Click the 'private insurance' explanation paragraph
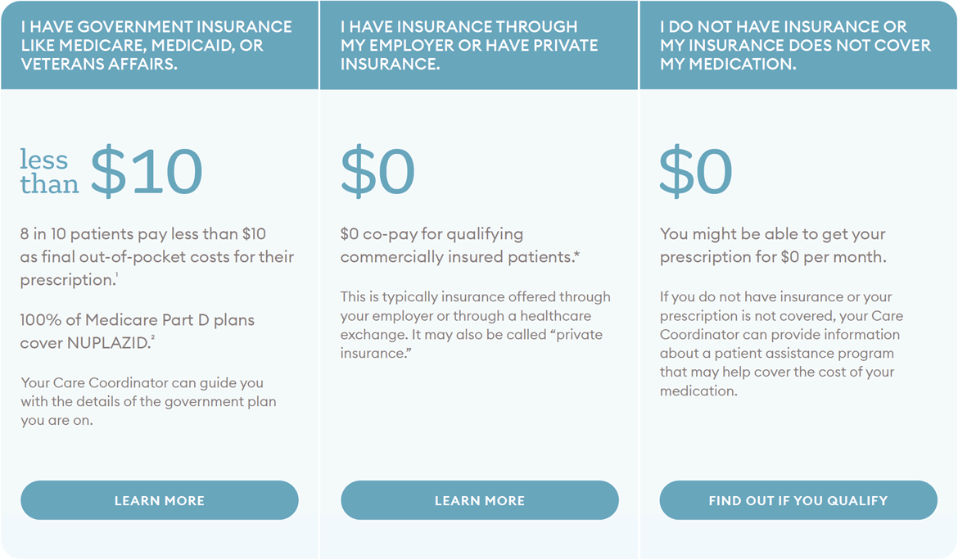Image resolution: width=958 pixels, height=560 pixels. (x=476, y=325)
